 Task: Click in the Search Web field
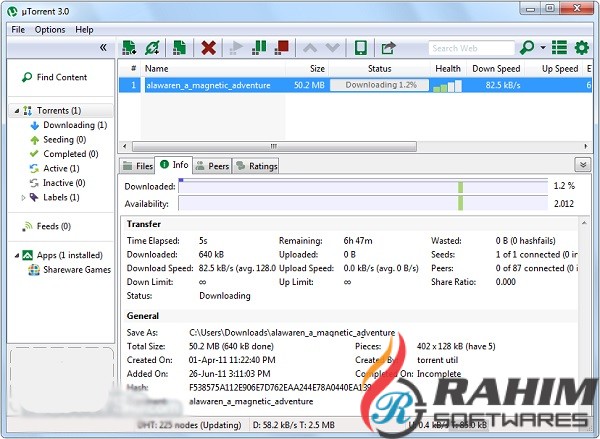click(471, 48)
